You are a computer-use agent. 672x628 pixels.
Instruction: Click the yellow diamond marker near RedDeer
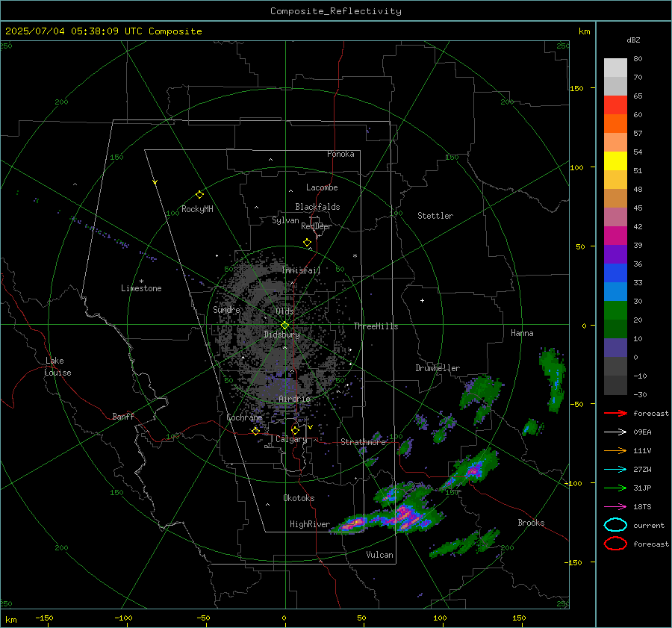(308, 243)
